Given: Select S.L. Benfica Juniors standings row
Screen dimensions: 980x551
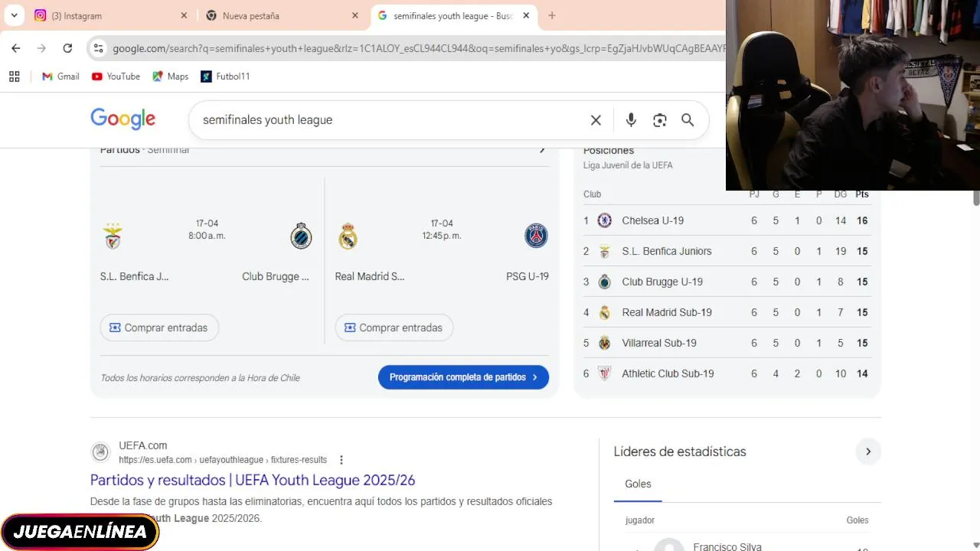Looking at the screenshot, I should [x=727, y=251].
